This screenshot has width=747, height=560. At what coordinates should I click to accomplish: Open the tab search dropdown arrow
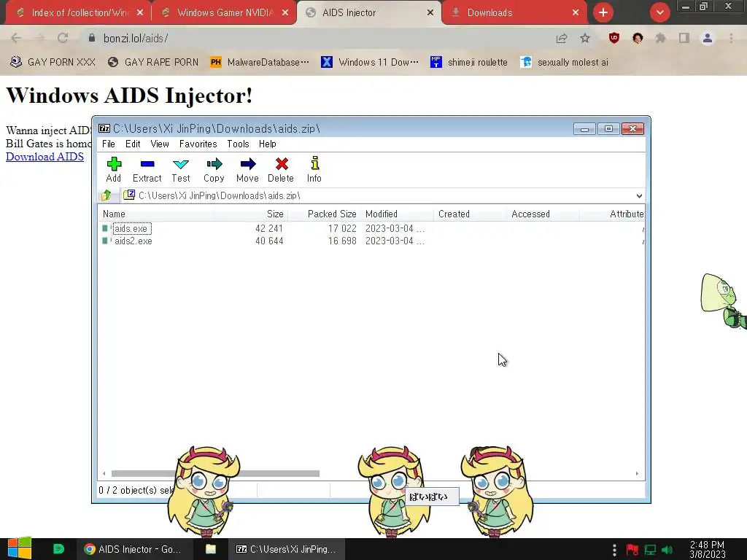tap(659, 12)
